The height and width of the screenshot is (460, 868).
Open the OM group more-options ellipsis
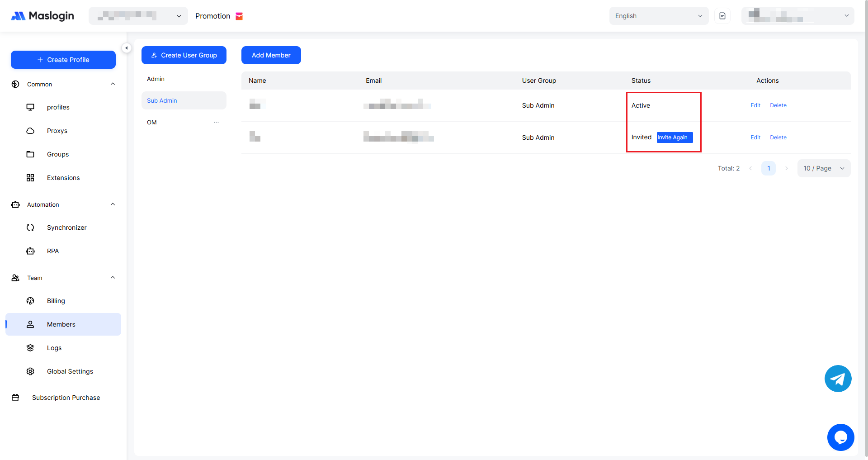pos(216,123)
